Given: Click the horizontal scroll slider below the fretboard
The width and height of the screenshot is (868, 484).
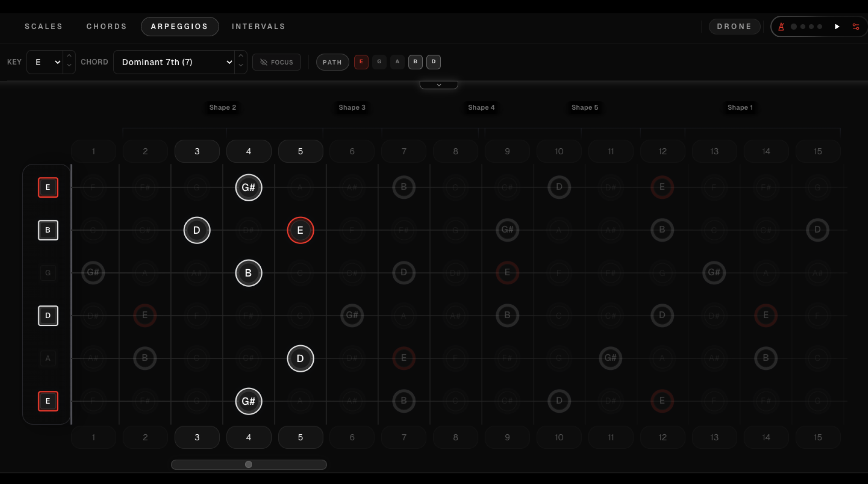Looking at the screenshot, I should (248, 464).
